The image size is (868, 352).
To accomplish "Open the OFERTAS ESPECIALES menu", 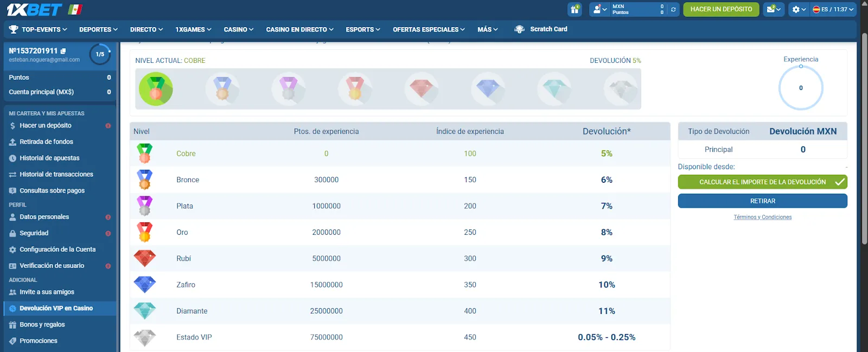I will click(429, 29).
